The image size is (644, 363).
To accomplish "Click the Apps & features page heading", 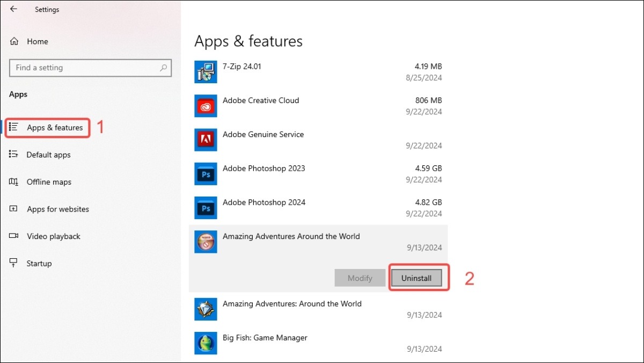I will tap(248, 41).
